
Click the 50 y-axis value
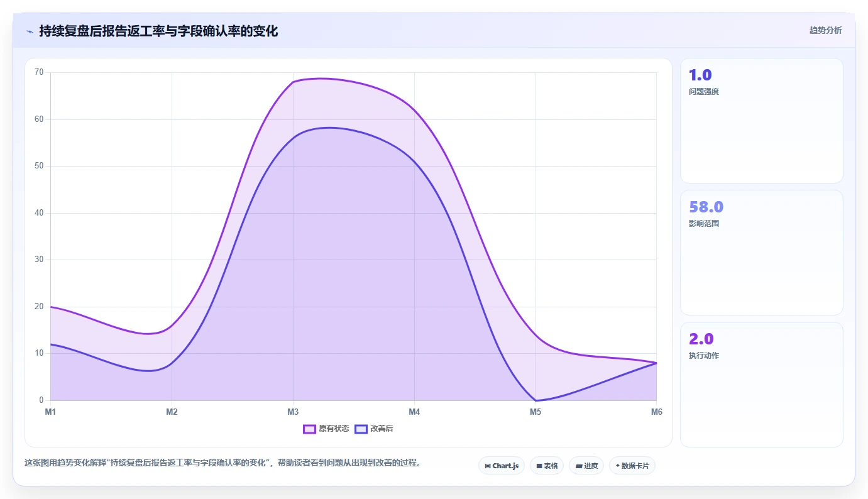pos(39,166)
